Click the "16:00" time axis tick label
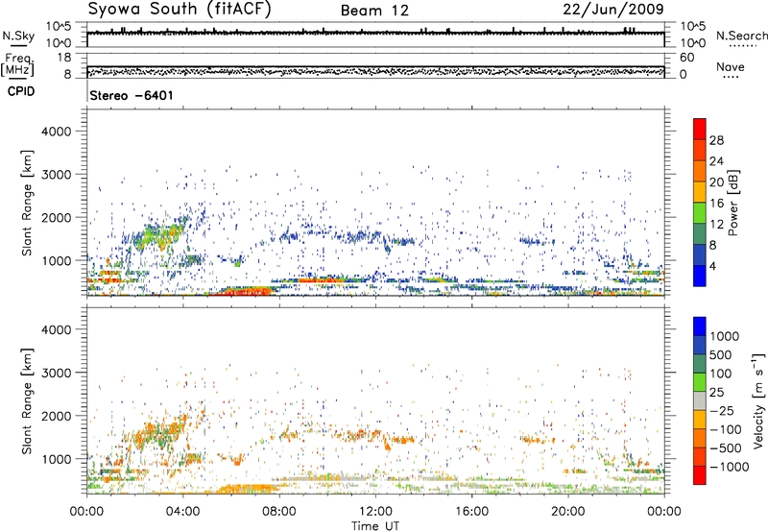Image resolution: width=768 pixels, height=532 pixels. point(471,512)
